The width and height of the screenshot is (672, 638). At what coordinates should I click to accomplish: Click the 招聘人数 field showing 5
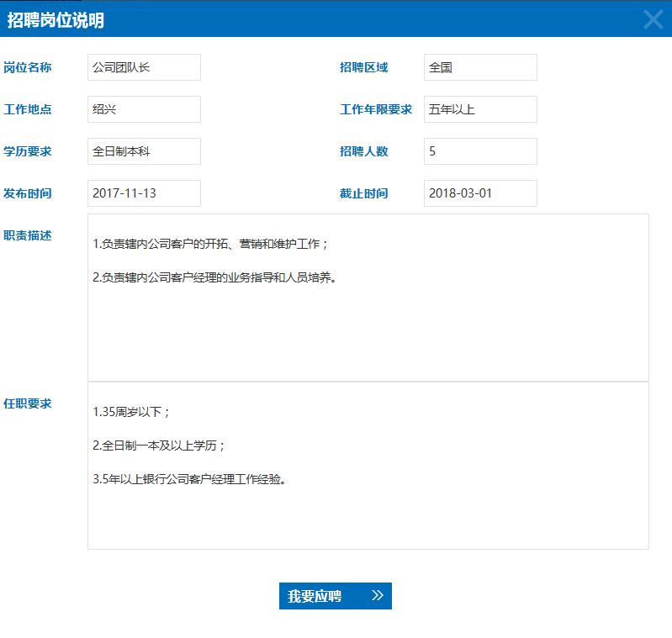[480, 151]
